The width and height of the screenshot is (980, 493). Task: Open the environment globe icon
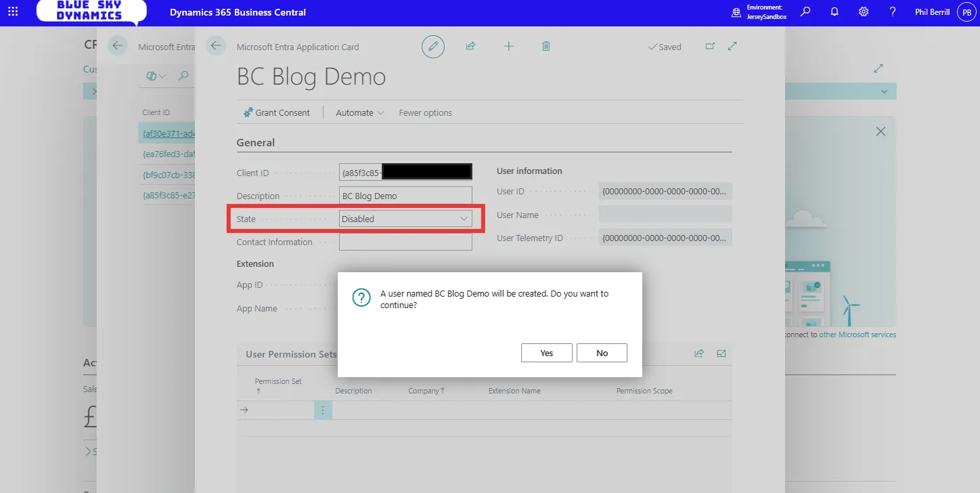736,12
